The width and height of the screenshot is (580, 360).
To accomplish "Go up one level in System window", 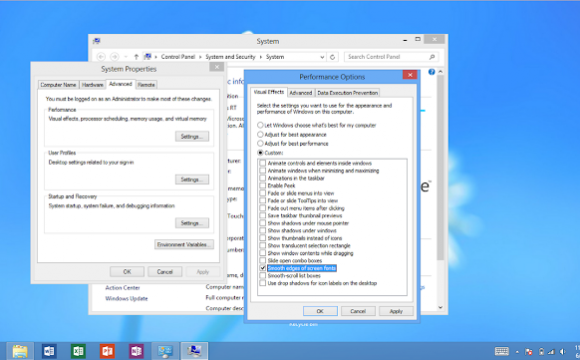I will [x=136, y=57].
